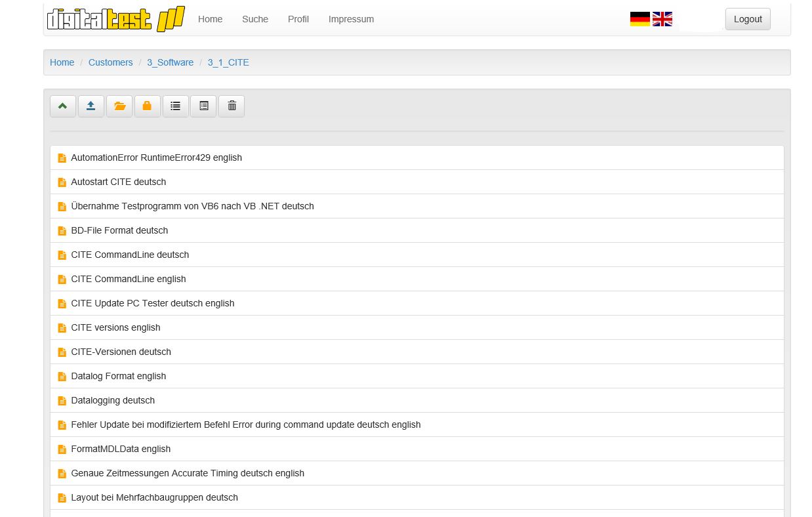Image resolution: width=812 pixels, height=517 pixels.
Task: Open Genaue Zeitmessungen Accurate Timing document
Action: pos(188,473)
